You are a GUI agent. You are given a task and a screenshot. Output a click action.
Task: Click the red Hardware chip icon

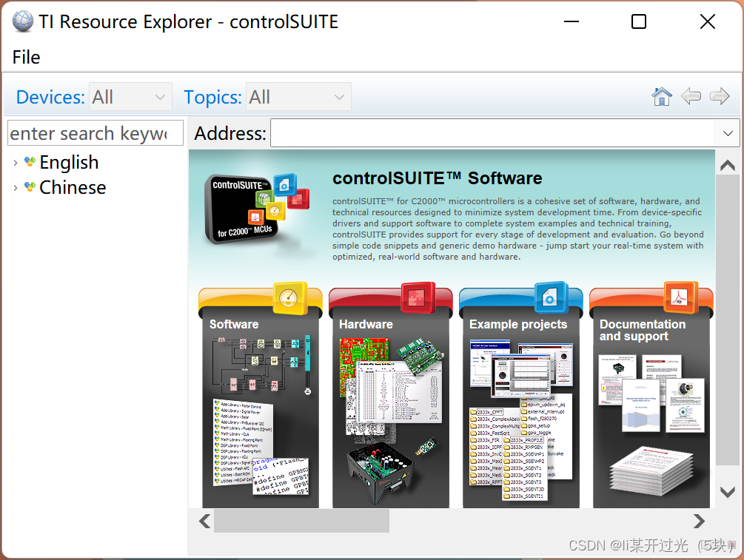[418, 298]
